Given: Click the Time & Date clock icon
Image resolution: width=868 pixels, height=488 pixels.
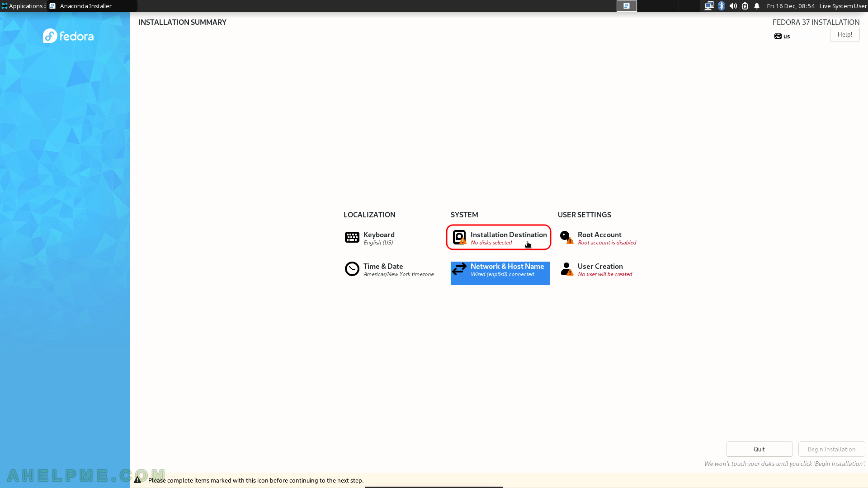Looking at the screenshot, I should pyautogui.click(x=352, y=269).
